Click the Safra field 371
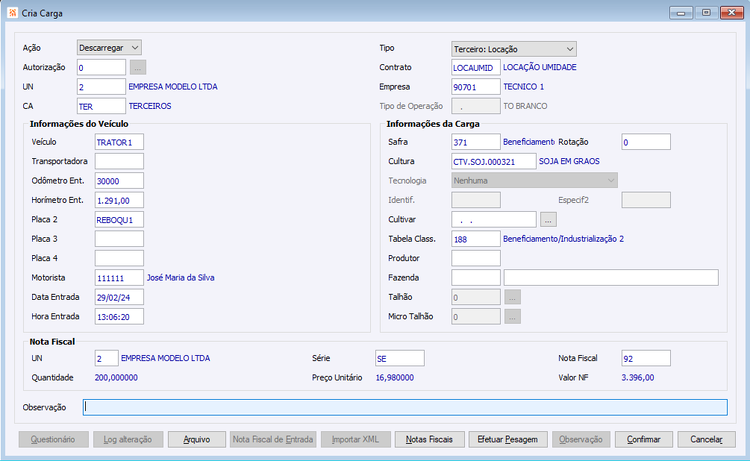 click(476, 142)
